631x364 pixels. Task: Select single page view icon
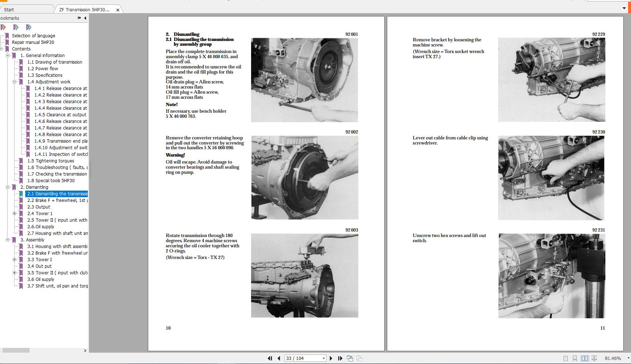(x=565, y=359)
